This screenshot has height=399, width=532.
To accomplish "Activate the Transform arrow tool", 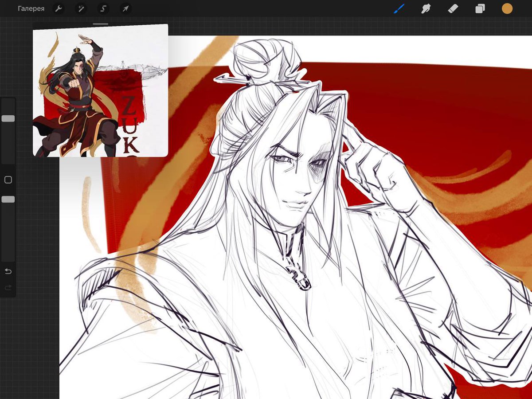I will pos(125,8).
